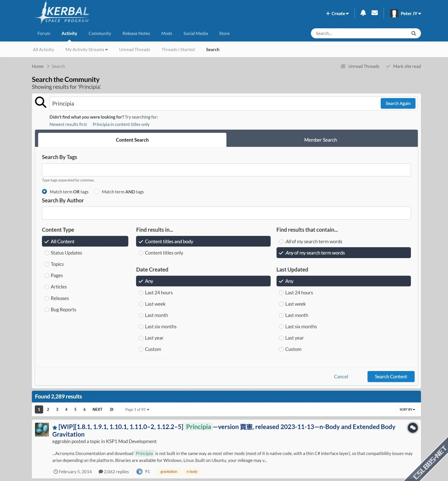The width and height of the screenshot is (448, 481).
Task: Click Newest results first link
Action: (68, 124)
